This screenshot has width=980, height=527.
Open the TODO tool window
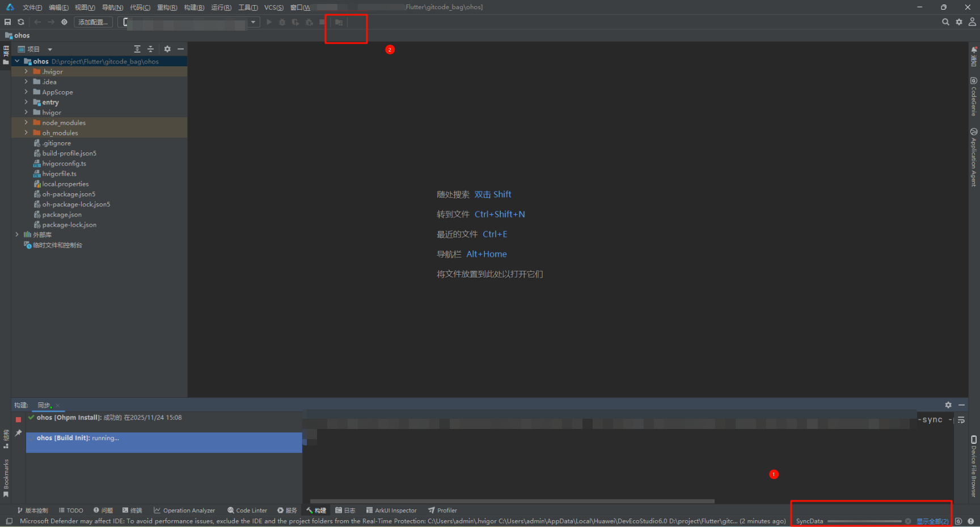pos(71,511)
